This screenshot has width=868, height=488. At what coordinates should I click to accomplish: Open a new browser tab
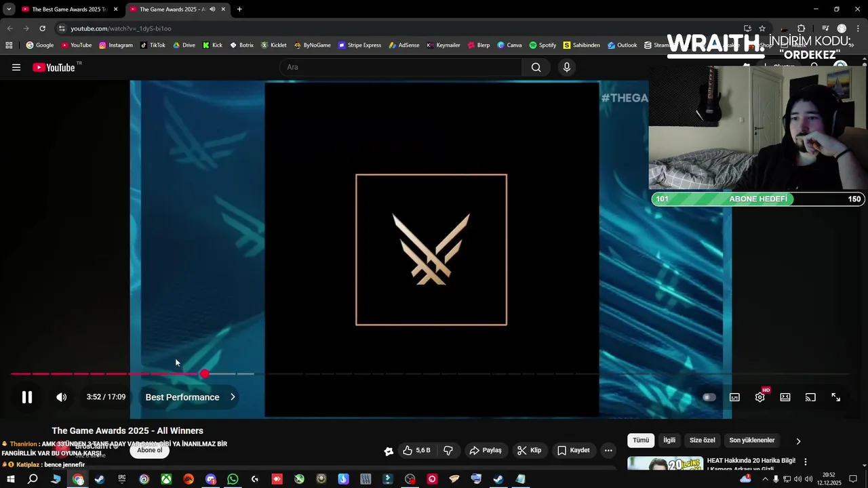[x=239, y=9]
